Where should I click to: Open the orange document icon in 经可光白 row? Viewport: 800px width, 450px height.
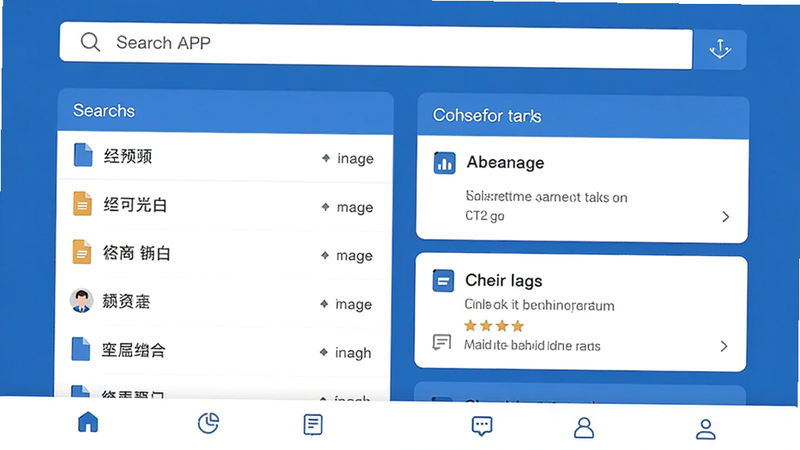pos(82,204)
